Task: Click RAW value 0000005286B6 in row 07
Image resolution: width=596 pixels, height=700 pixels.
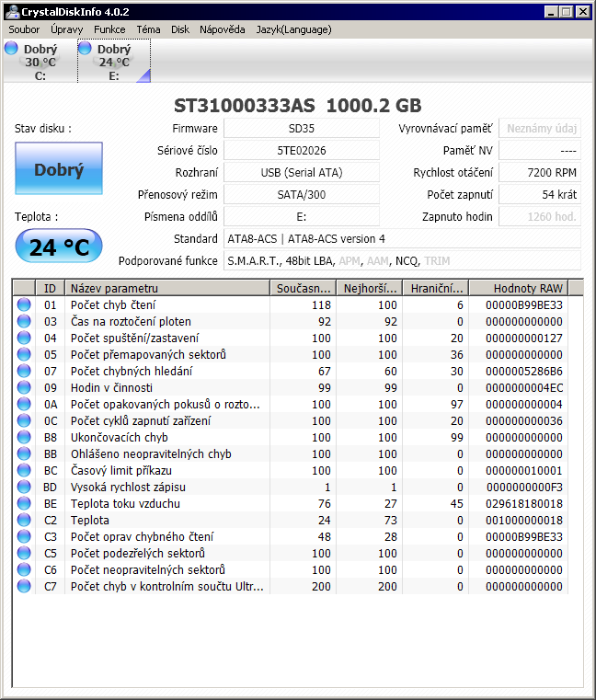Action: (524, 371)
